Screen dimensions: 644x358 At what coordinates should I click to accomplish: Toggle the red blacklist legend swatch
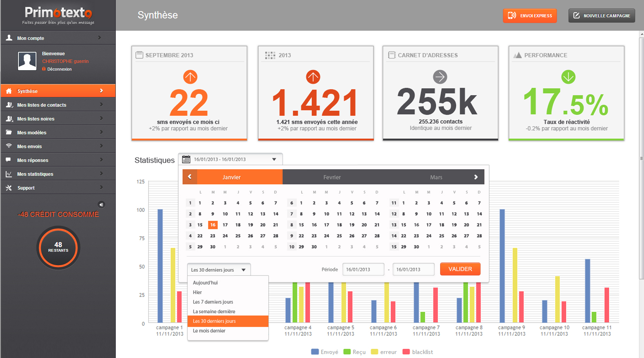pyautogui.click(x=406, y=351)
